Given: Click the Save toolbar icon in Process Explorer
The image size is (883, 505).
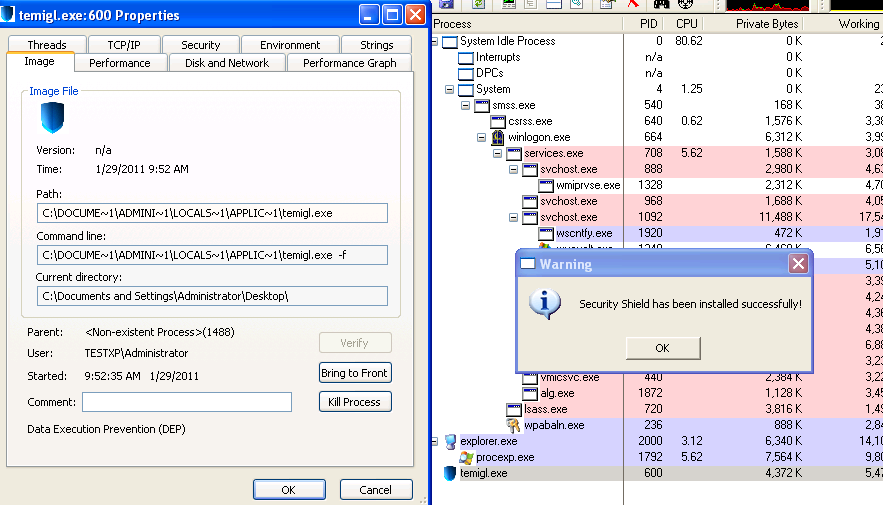Looking at the screenshot, I should pos(447,4).
